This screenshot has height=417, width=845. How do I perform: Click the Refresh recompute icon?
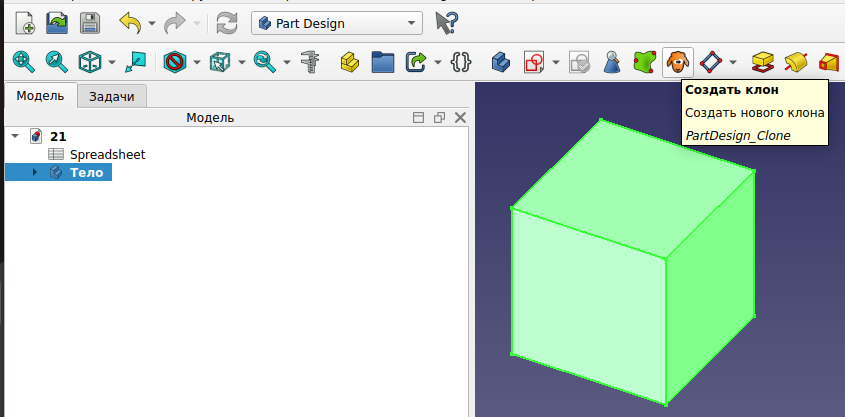[227, 24]
